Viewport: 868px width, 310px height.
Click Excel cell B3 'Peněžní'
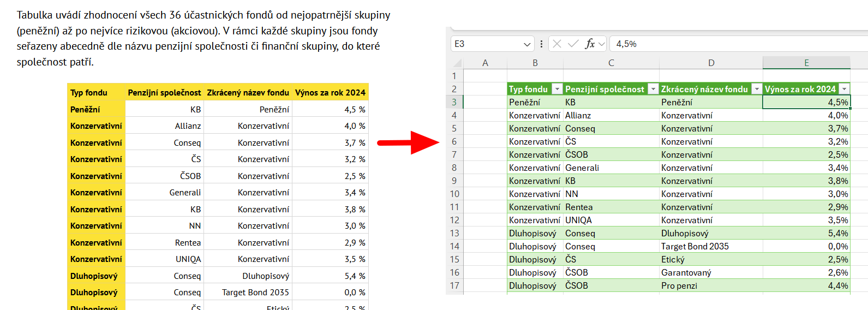(535, 102)
